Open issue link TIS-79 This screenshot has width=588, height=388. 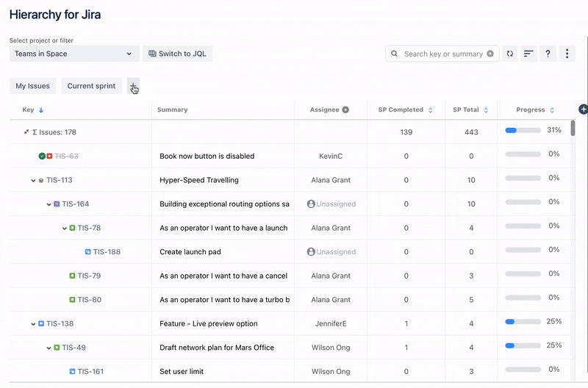(x=89, y=276)
